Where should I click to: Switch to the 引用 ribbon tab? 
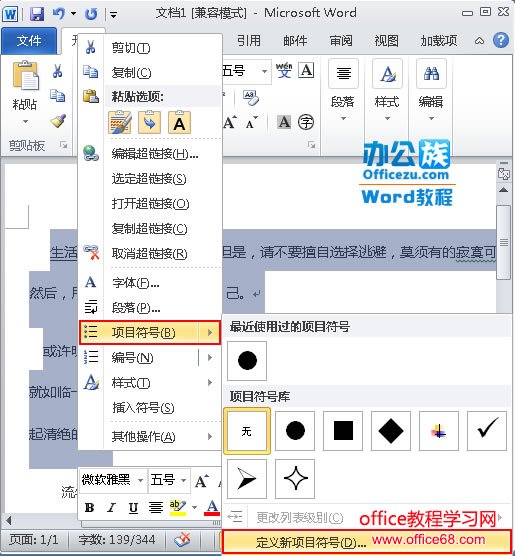tap(249, 41)
